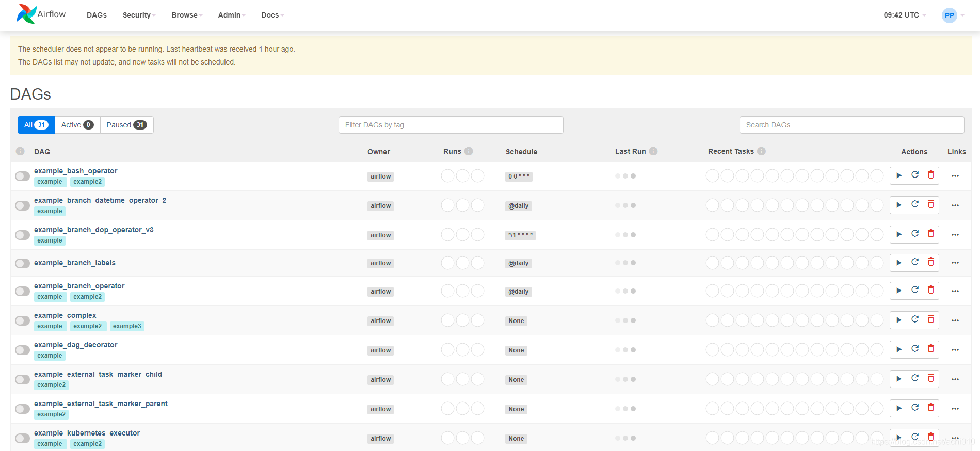Delete the example_complex DAG

tap(931, 320)
